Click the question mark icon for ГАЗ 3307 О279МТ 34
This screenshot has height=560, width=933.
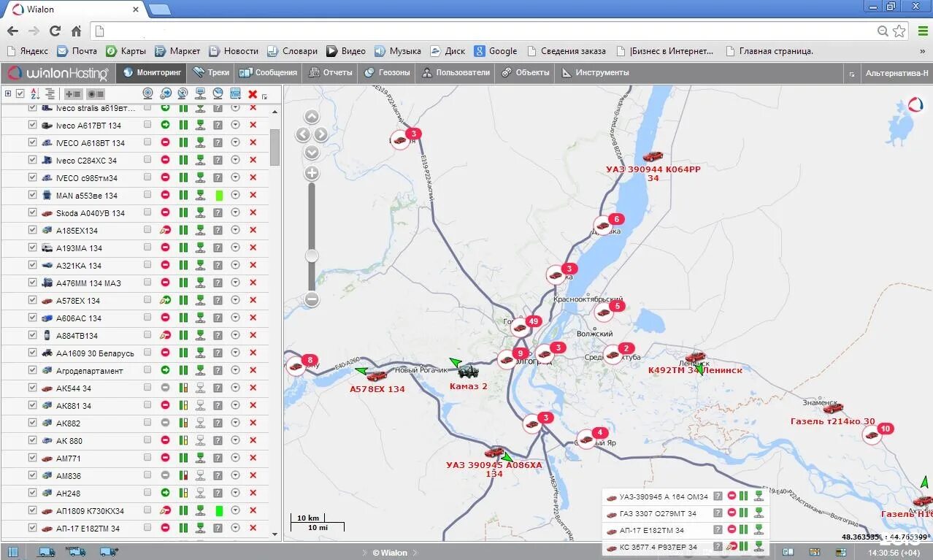(718, 513)
